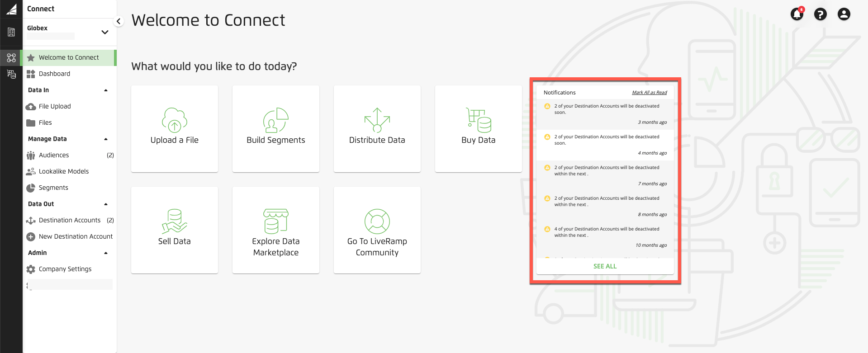This screenshot has height=353, width=868.
Task: Click the LiveRamp Community lifebuoy icon
Action: click(x=377, y=221)
